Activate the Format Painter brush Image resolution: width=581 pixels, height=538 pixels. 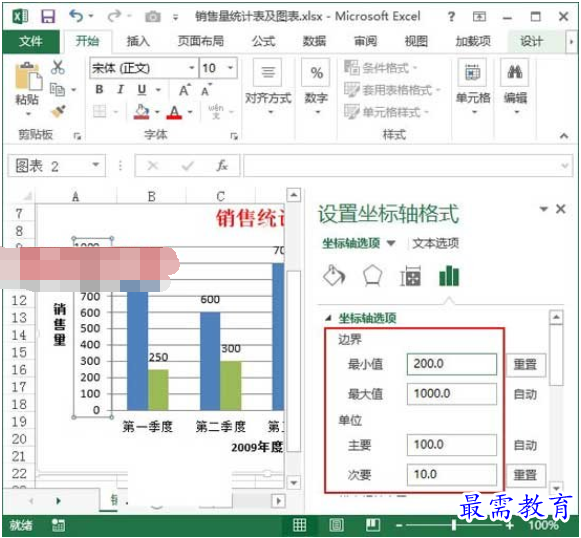58,111
